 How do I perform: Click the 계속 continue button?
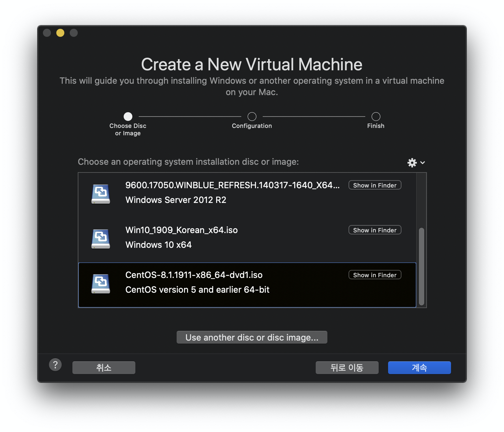pos(419,368)
